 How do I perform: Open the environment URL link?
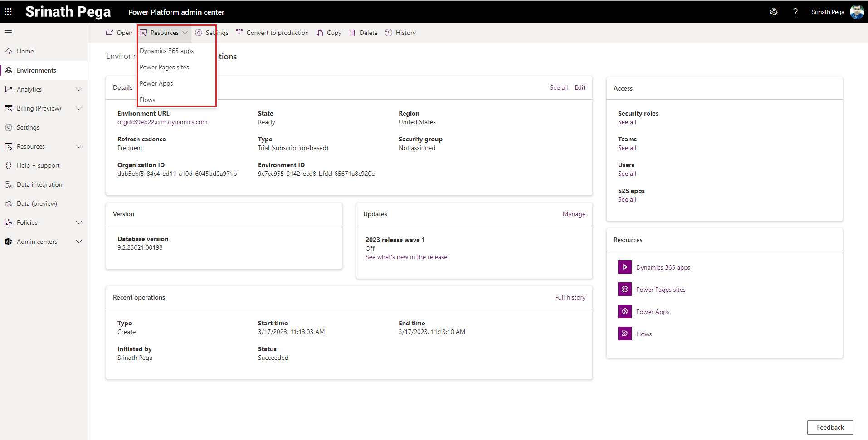point(162,122)
